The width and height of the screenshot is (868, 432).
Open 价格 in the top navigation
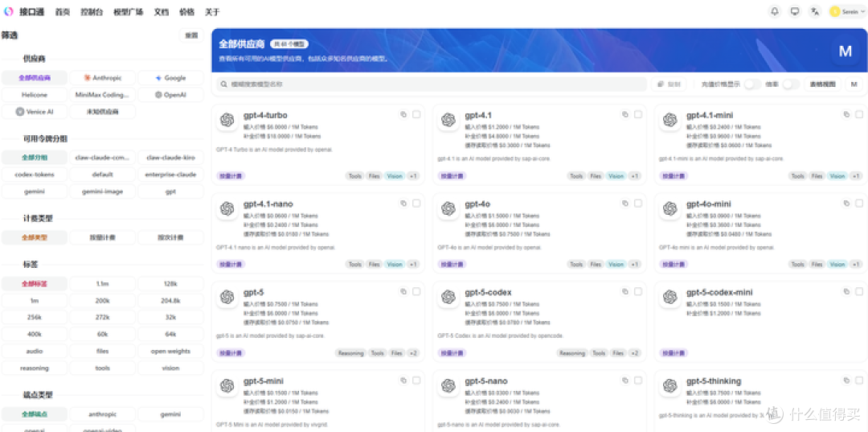click(x=187, y=11)
